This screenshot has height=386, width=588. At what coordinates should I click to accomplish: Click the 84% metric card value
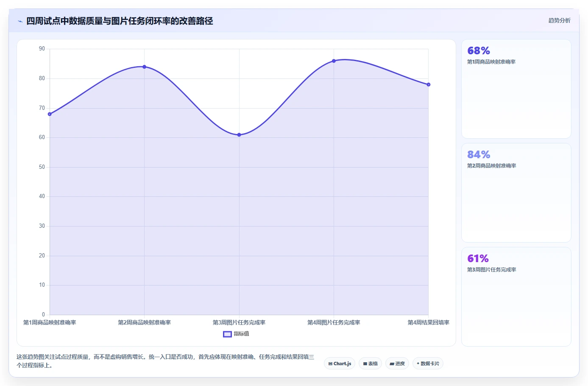pos(479,154)
